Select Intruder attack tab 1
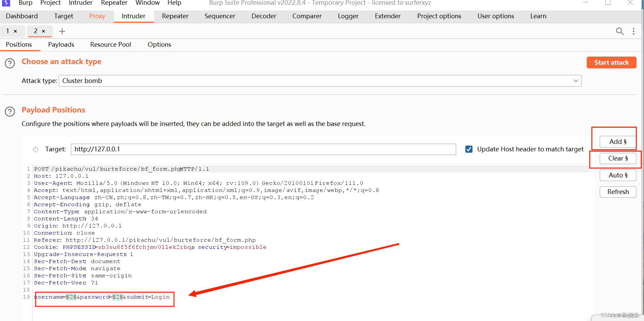This screenshot has height=321, width=644. coord(8,31)
